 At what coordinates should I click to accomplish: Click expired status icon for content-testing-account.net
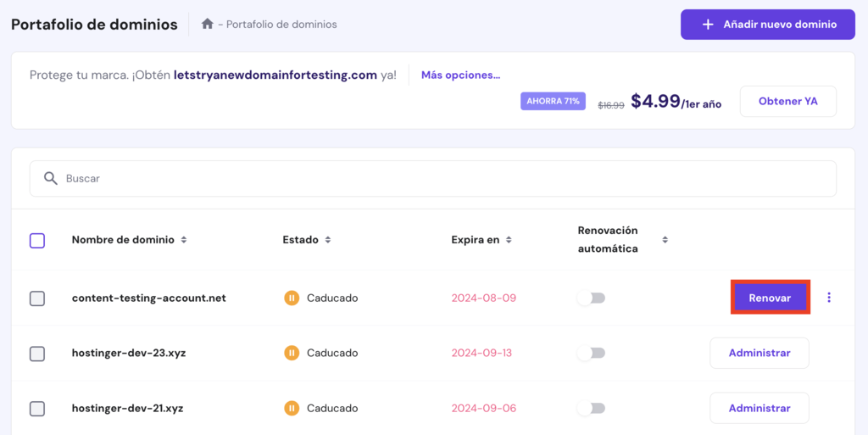click(x=292, y=298)
